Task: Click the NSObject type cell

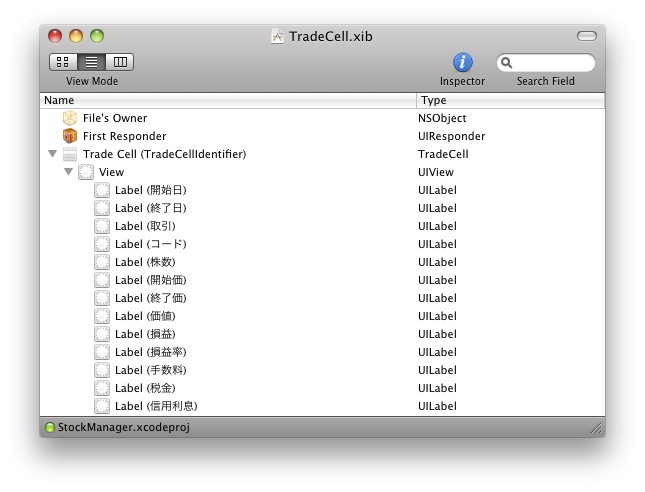Action: point(442,118)
